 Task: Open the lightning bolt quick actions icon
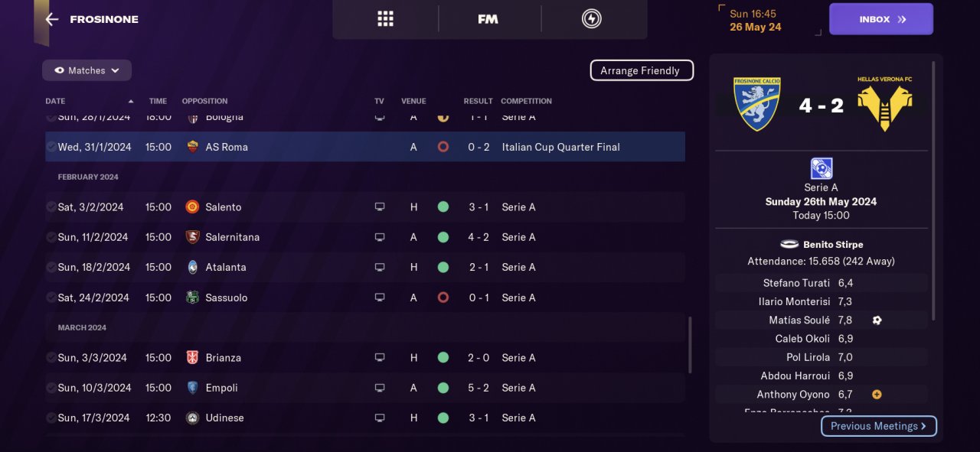pyautogui.click(x=591, y=19)
